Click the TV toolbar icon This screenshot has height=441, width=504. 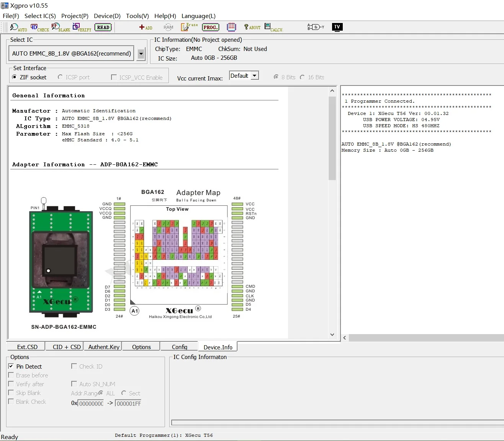click(x=337, y=27)
